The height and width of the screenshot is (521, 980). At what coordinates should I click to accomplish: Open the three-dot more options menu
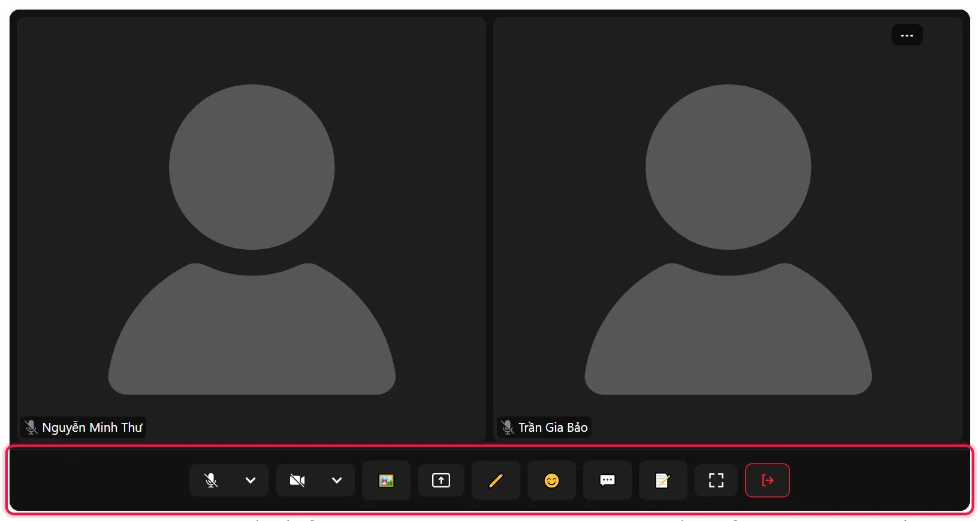(x=907, y=35)
